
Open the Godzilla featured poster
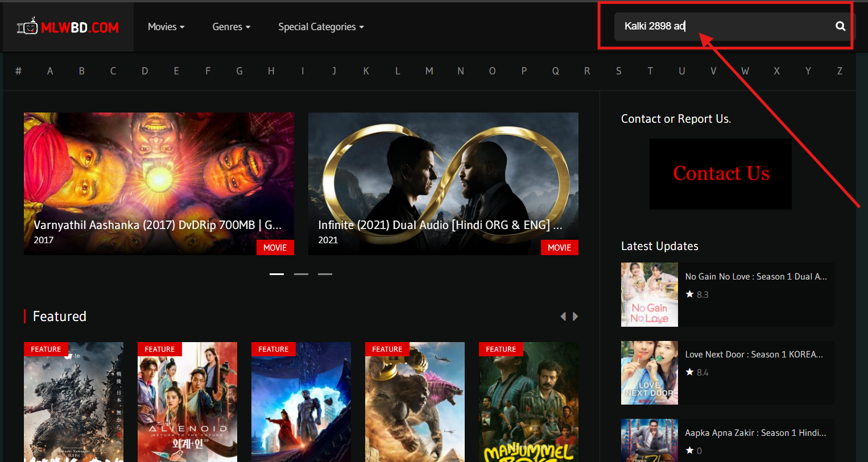pyautogui.click(x=73, y=402)
